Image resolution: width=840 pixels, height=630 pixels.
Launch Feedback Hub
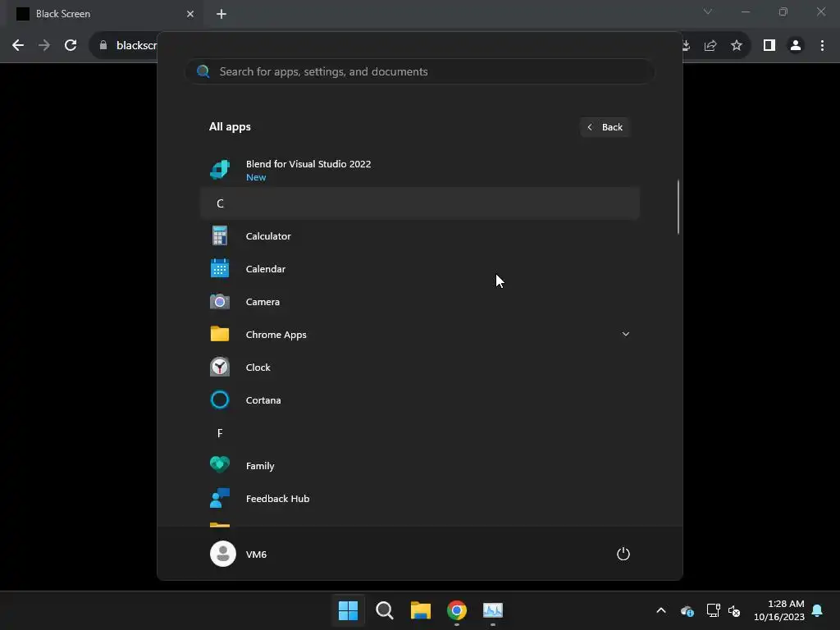pos(419,498)
